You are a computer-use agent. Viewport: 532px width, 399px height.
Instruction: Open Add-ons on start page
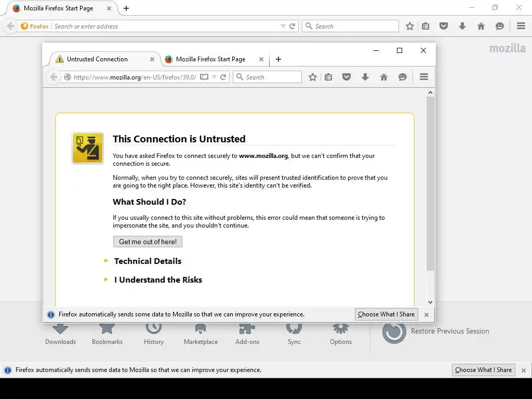click(x=247, y=328)
